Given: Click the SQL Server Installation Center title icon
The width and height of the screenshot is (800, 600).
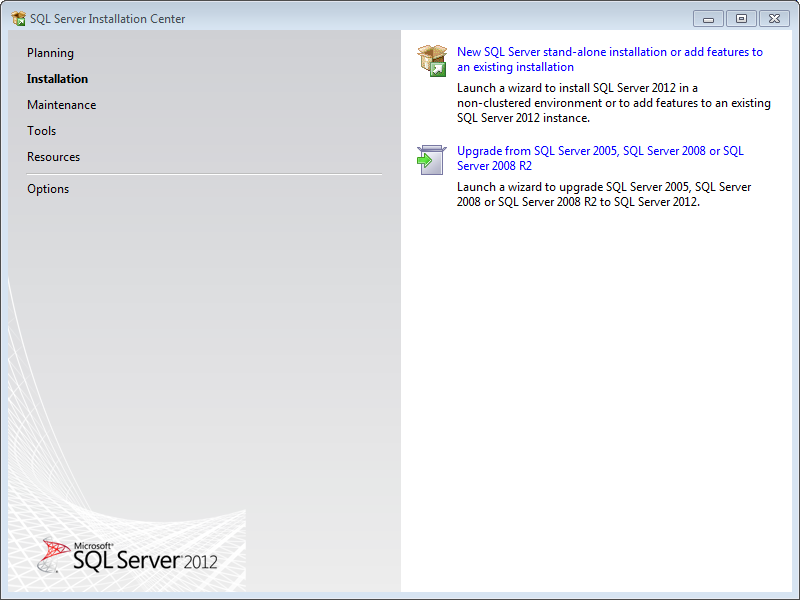Looking at the screenshot, I should (x=18, y=19).
